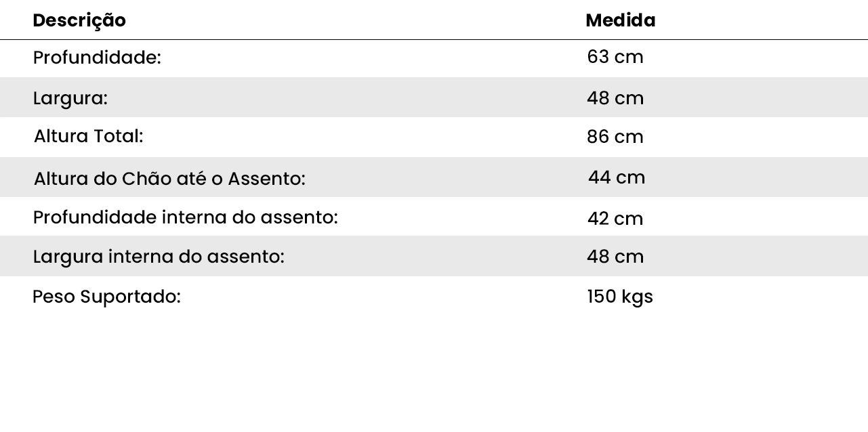This screenshot has width=868, height=432.
Task: Pick the 48 cm value for Largura interna
Action: pyautogui.click(x=615, y=257)
